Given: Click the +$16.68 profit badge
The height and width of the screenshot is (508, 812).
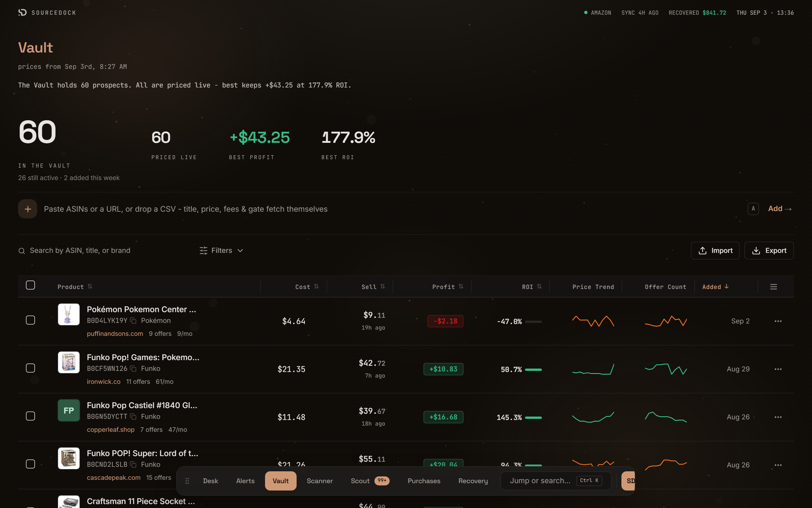Looking at the screenshot, I should tap(443, 417).
